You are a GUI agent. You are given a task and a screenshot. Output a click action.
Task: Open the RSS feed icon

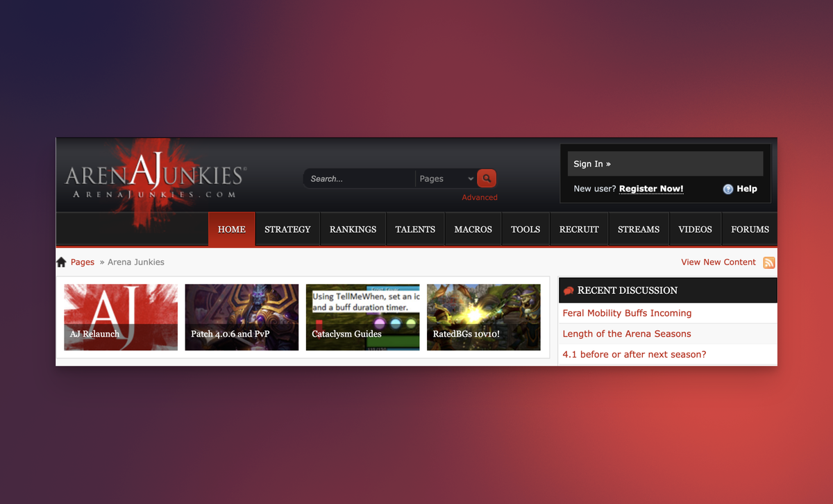tap(769, 262)
